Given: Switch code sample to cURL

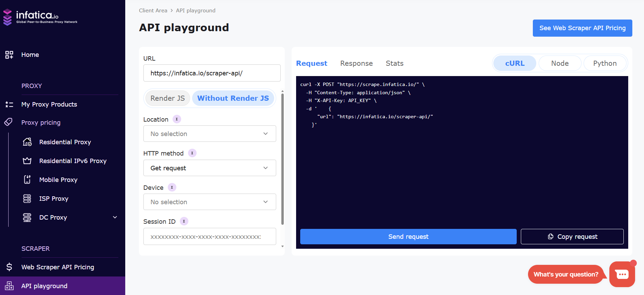Looking at the screenshot, I should point(515,63).
